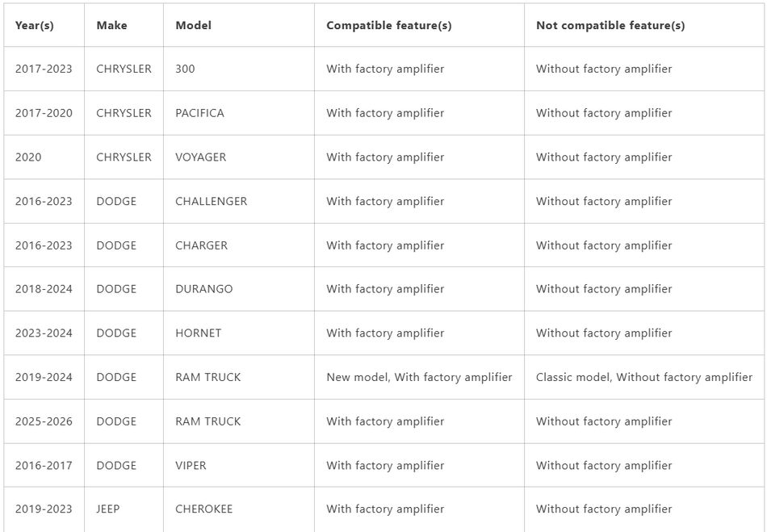Select the 2025-2026 year cell

[x=44, y=421]
